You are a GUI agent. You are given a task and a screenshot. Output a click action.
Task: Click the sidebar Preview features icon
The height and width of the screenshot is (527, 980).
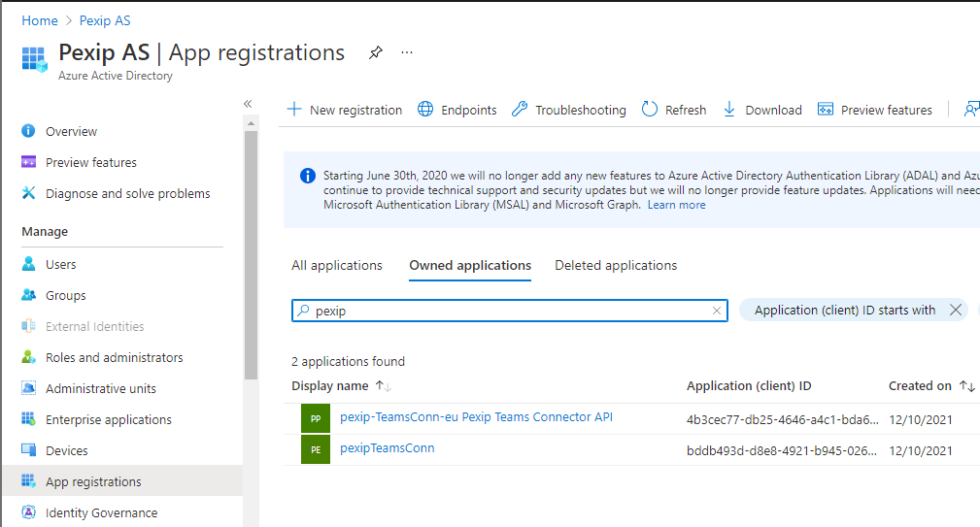(29, 162)
